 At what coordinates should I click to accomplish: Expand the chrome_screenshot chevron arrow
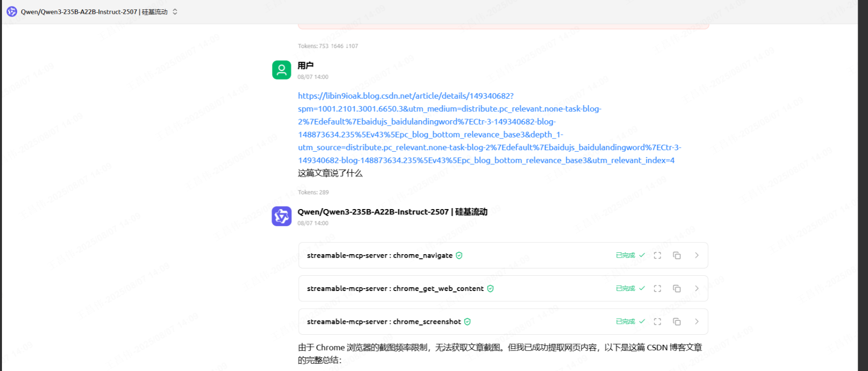(697, 321)
